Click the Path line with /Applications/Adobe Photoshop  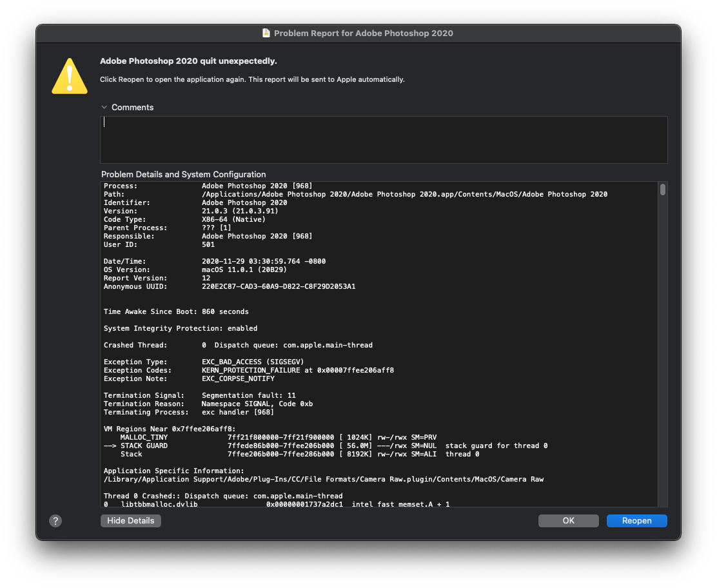coord(355,194)
